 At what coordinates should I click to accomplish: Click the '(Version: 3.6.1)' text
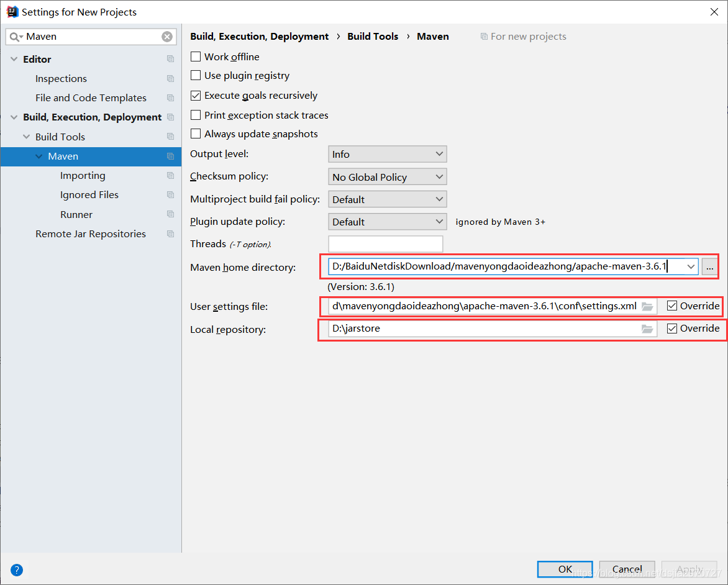click(x=361, y=286)
